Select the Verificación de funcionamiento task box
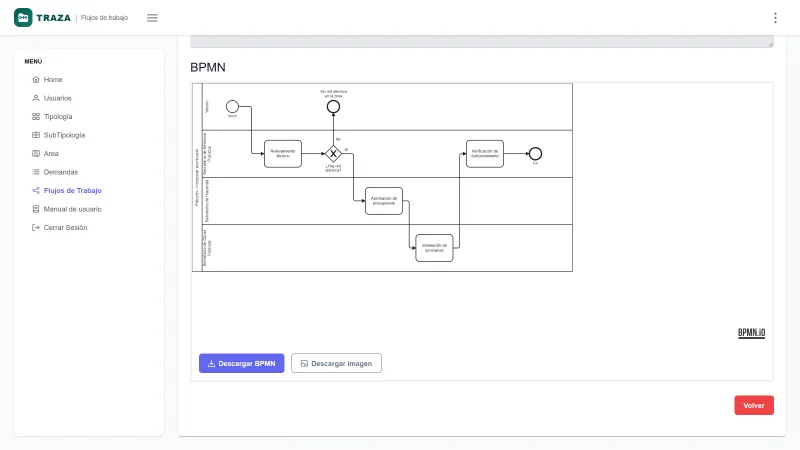The image size is (800, 450). coord(485,154)
